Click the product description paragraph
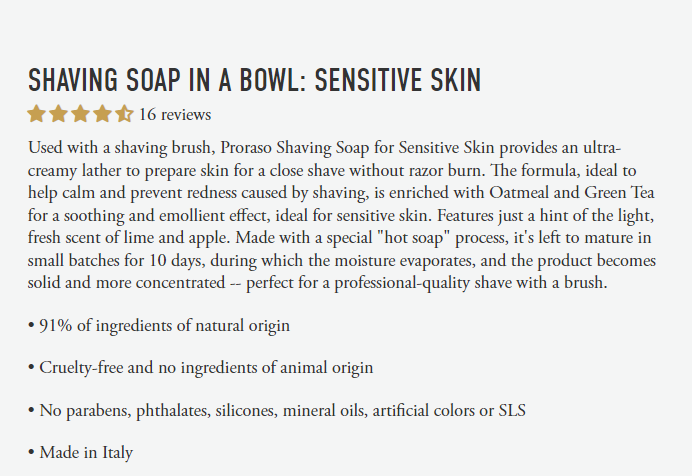692x476 pixels. (x=340, y=215)
